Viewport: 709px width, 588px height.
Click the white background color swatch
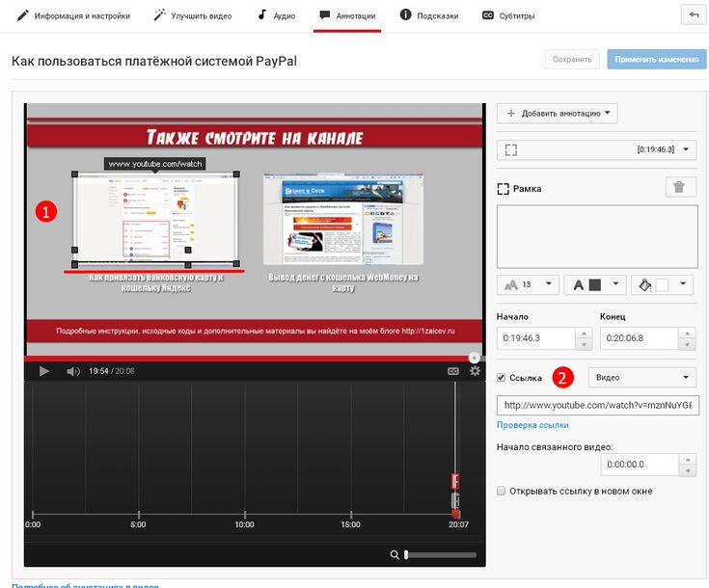(x=662, y=285)
